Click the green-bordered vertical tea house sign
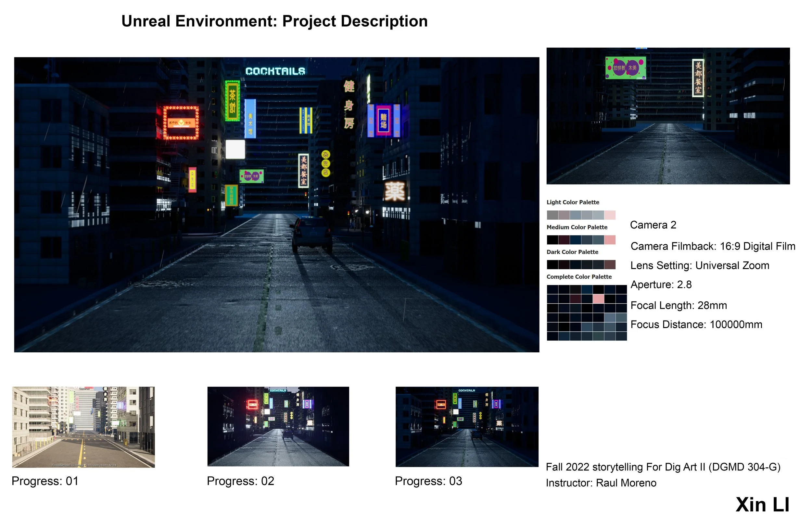 pos(232,101)
